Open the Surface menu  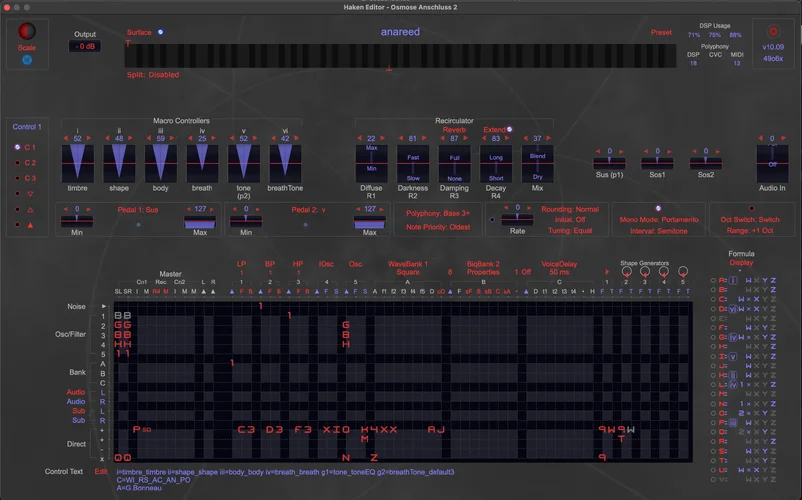click(x=139, y=32)
